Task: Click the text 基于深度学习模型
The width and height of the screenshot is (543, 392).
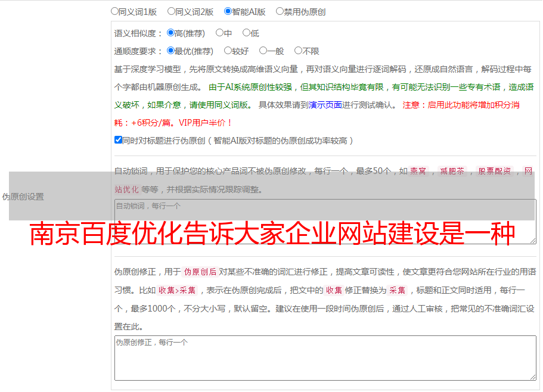Action: (148, 69)
